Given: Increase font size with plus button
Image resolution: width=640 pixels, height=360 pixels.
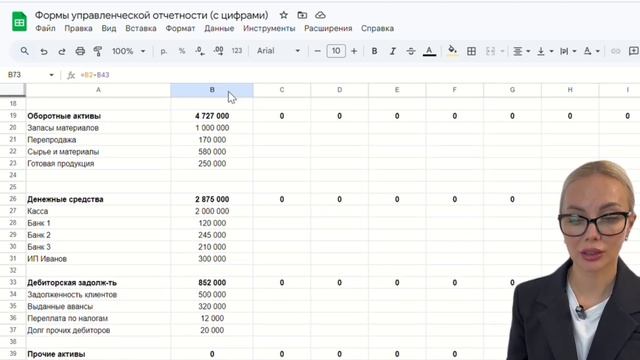Looking at the screenshot, I should coord(354,51).
